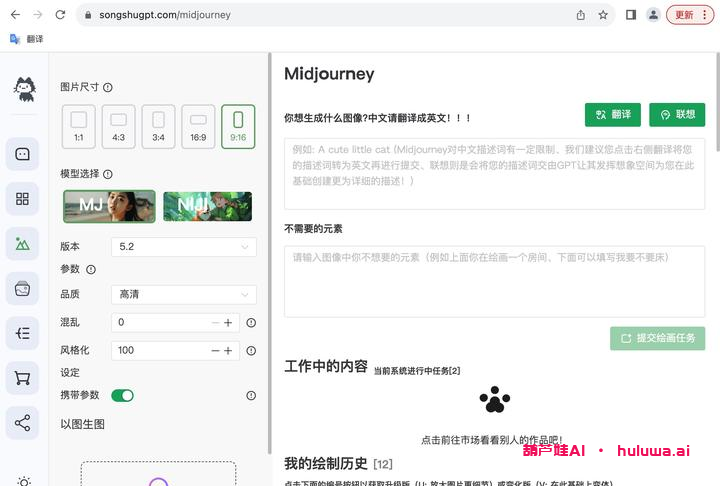Click the image description prompt text area
The width and height of the screenshot is (720, 486).
tap(494, 173)
